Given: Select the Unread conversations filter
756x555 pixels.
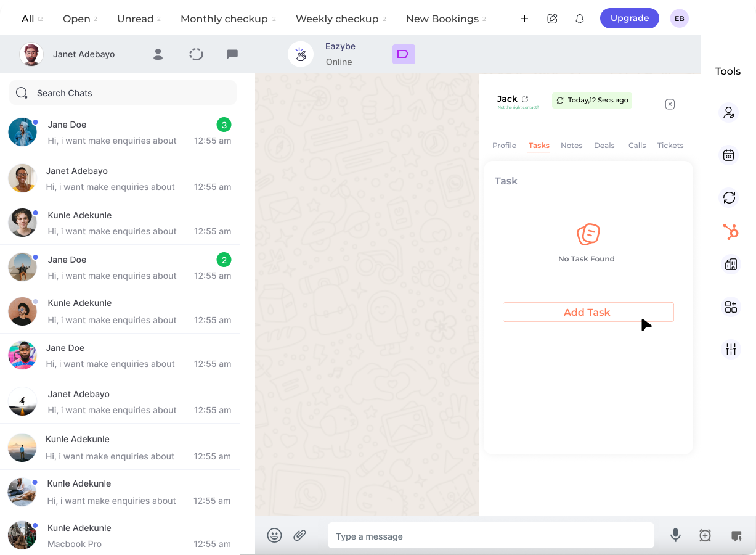Looking at the screenshot, I should tap(135, 18).
